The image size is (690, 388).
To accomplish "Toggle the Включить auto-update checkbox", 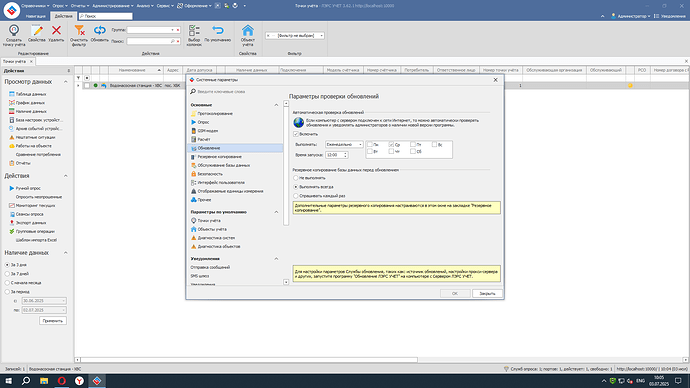I will (296, 134).
